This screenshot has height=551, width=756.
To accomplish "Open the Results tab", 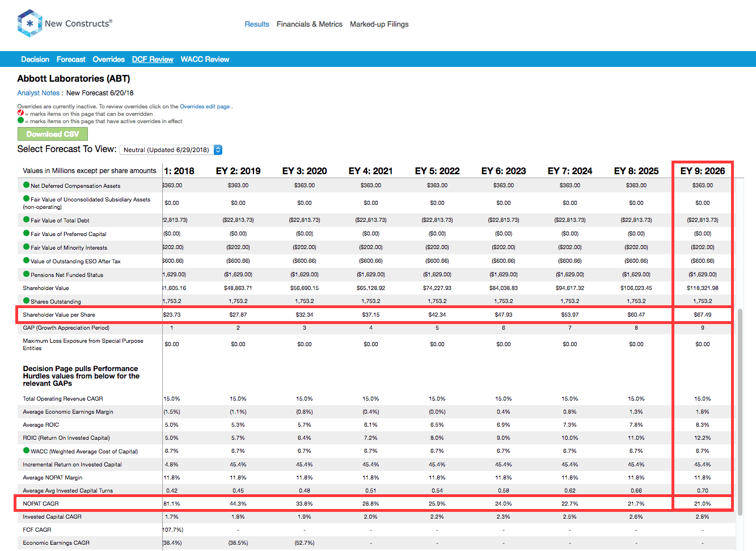I will 257,24.
